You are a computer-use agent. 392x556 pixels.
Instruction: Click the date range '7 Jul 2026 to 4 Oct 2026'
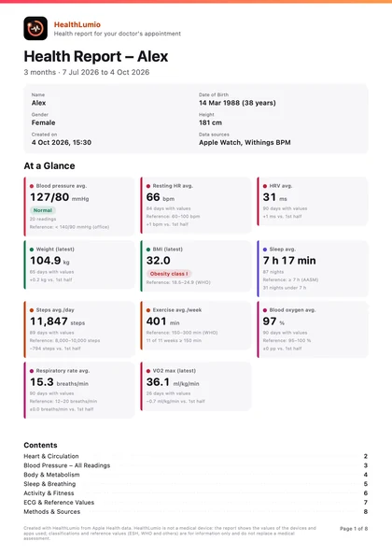(105, 72)
